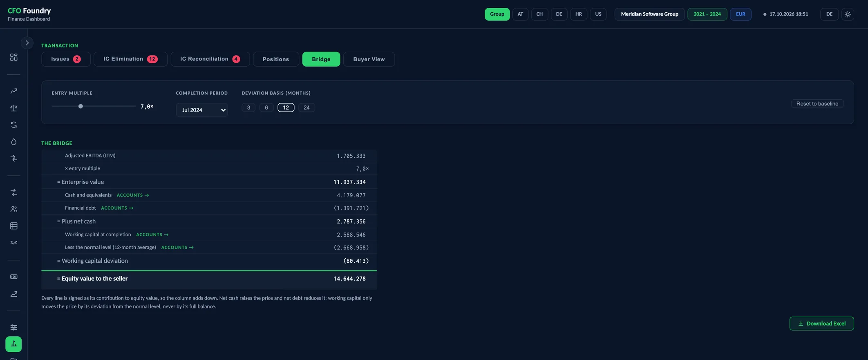Switch entity scope to CH
Image resolution: width=868 pixels, height=360 pixels.
pyautogui.click(x=539, y=14)
